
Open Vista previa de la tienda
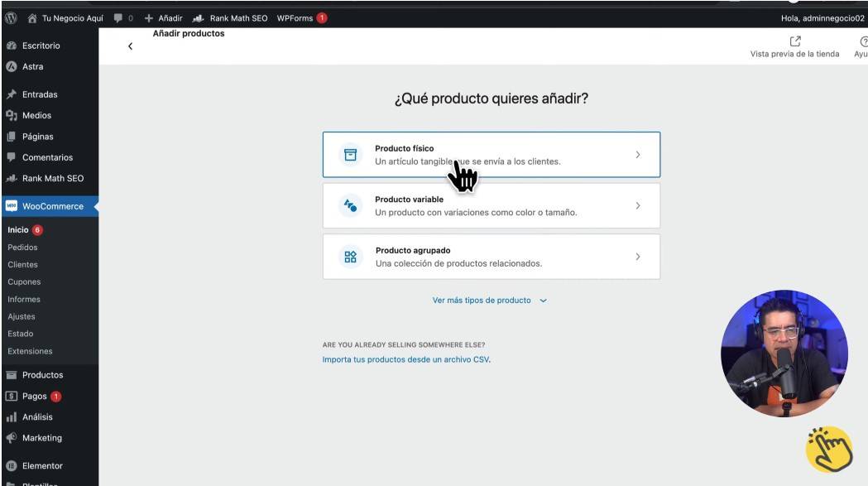coord(794,47)
